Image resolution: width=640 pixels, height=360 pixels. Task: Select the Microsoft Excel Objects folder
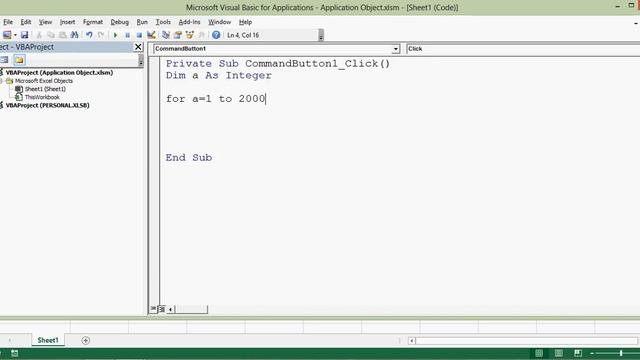[44, 81]
